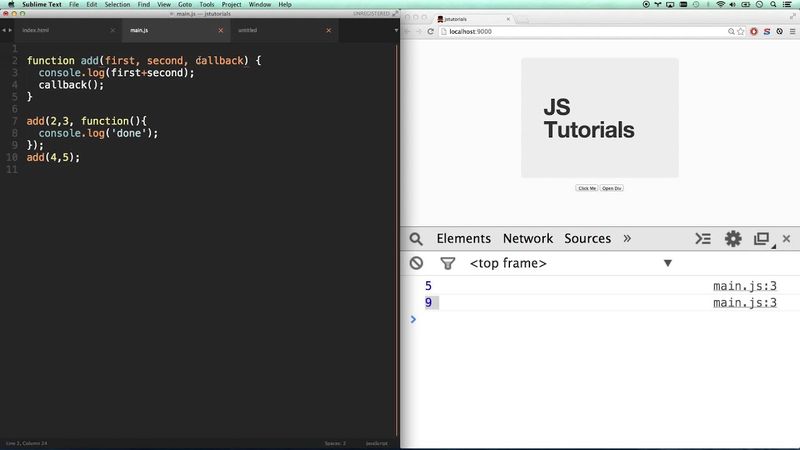Click the Open Div button on the page

[611, 188]
